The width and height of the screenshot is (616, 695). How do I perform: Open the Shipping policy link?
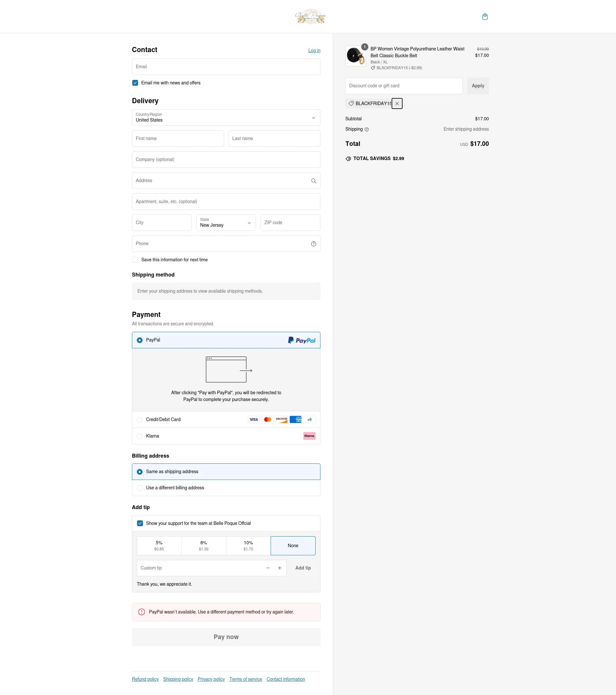pos(178,679)
